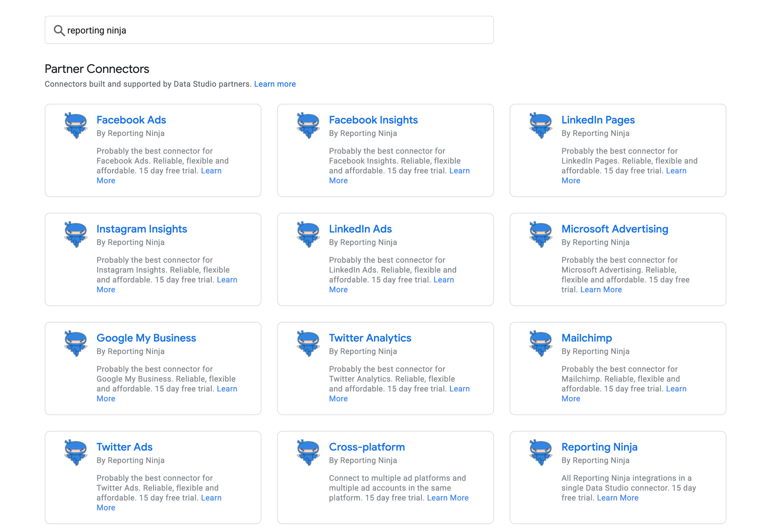
Task: Follow Learn More in Cross-platform description
Action: [448, 498]
